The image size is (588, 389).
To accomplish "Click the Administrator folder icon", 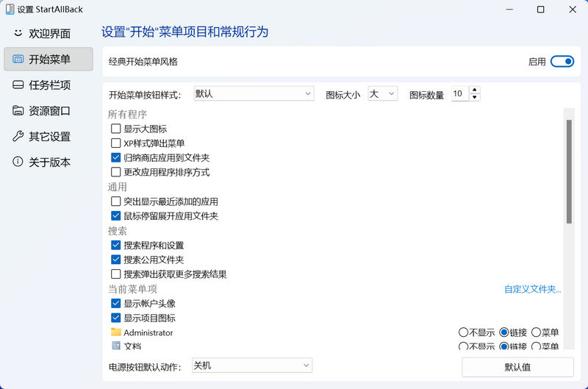I will [x=115, y=332].
